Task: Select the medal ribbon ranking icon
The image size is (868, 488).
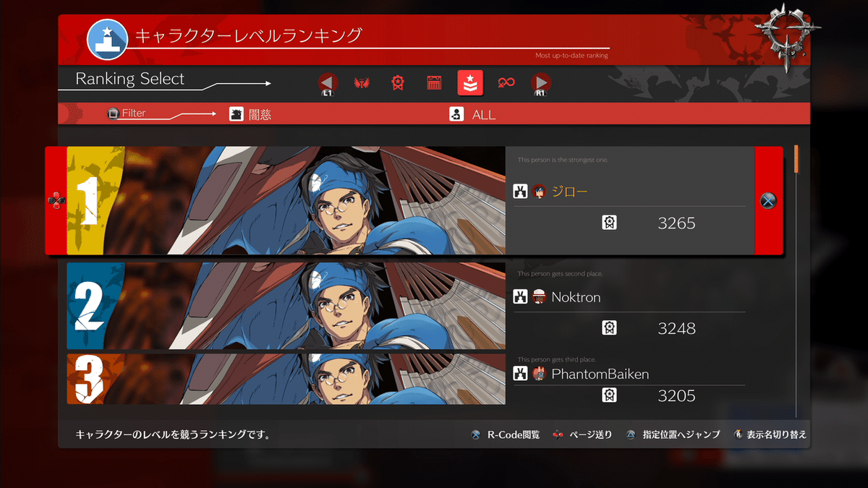Action: 397,83
